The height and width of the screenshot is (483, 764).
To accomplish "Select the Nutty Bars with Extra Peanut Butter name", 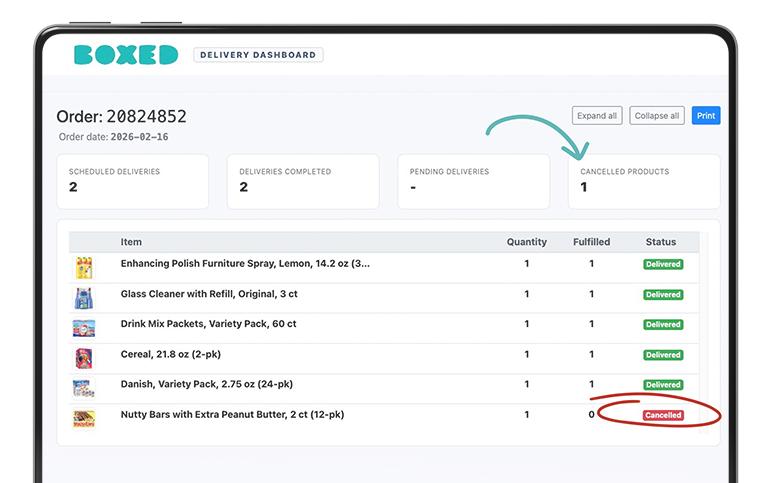I will [232, 414].
